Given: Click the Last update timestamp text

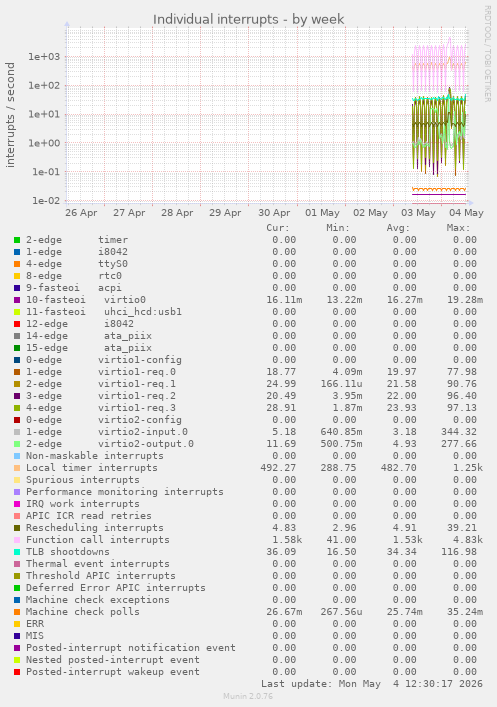Looking at the screenshot, I should coord(372,684).
